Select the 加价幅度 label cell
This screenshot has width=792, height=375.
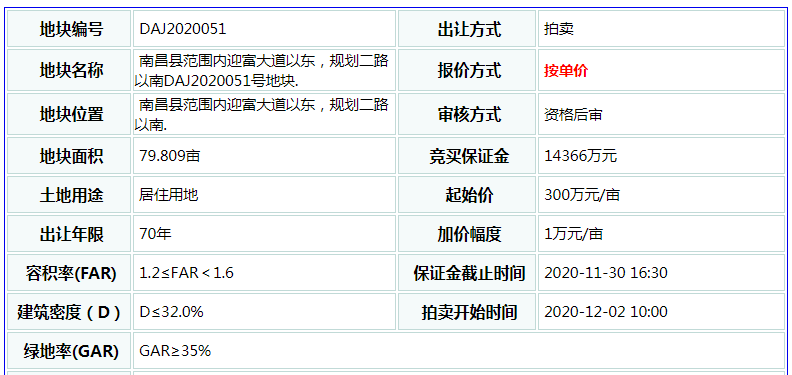467,233
